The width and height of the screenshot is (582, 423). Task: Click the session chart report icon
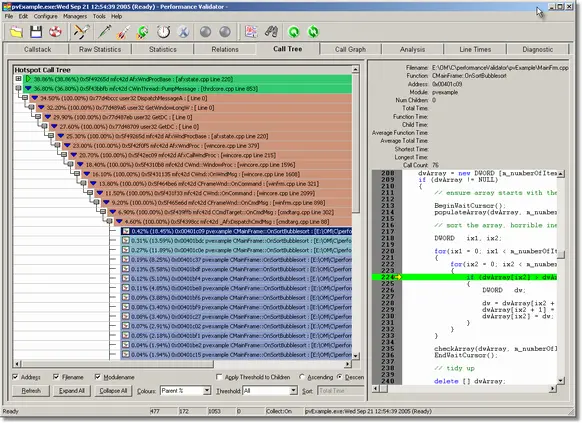(x=251, y=32)
